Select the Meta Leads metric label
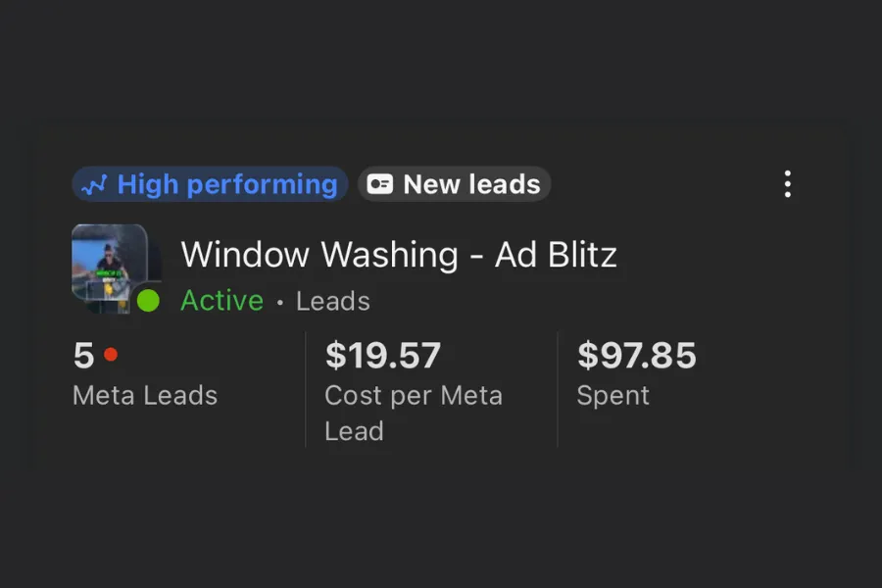Viewport: 882px width, 588px height. (x=145, y=396)
